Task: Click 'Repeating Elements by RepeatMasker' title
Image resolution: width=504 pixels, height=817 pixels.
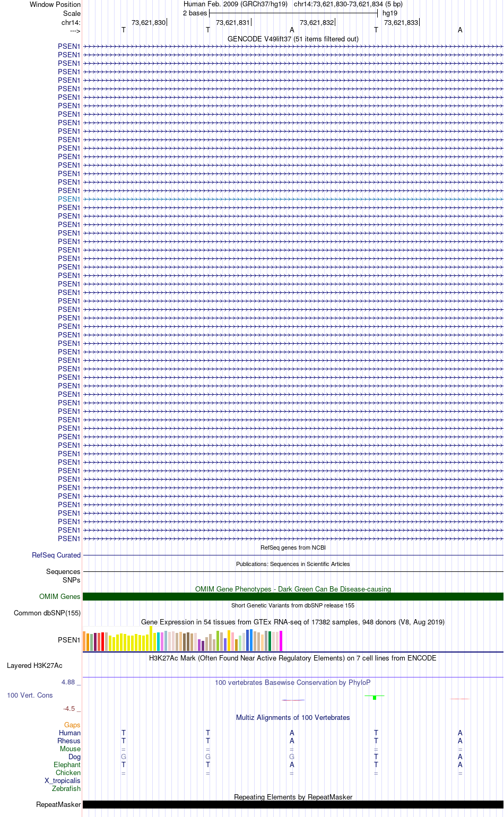Action: [293, 797]
